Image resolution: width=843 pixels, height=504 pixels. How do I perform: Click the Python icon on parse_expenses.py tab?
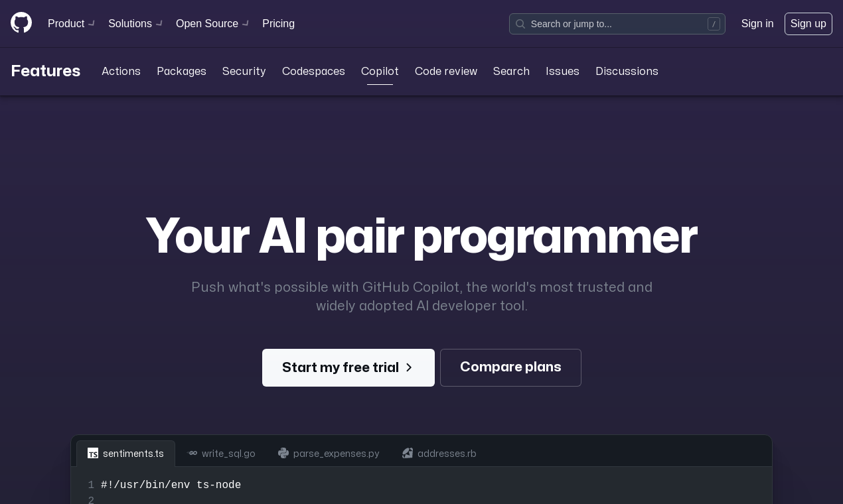tap(283, 454)
